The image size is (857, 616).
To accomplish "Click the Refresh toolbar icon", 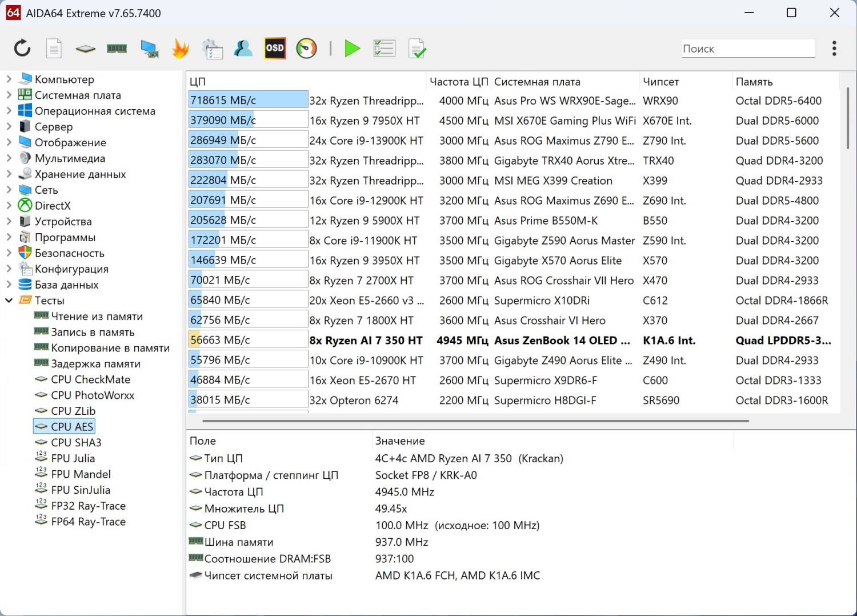I will tap(22, 49).
